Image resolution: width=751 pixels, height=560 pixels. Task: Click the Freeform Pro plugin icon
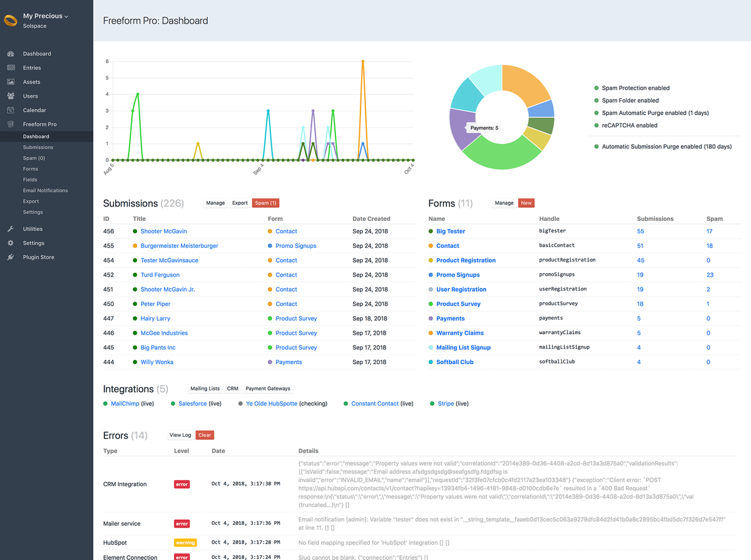click(x=11, y=124)
